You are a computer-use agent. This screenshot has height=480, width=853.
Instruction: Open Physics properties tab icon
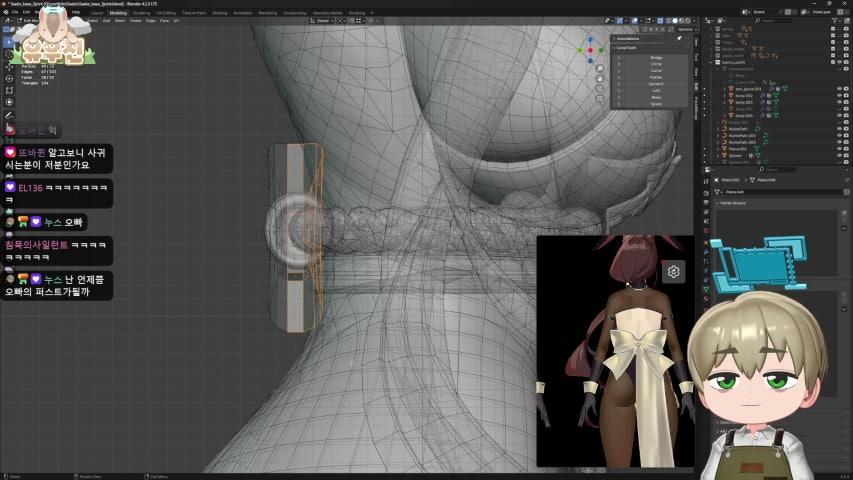coord(706,270)
